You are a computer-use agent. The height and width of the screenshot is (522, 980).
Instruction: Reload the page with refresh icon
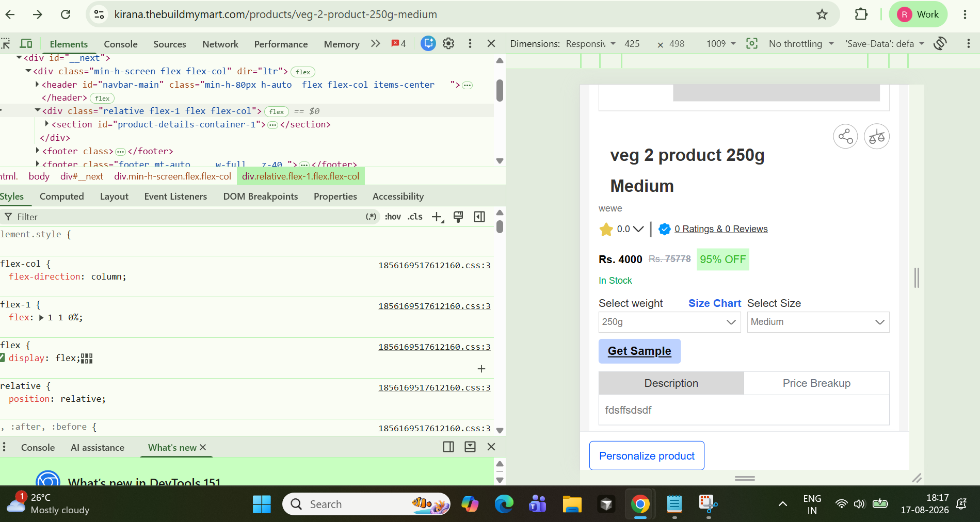click(66, 14)
